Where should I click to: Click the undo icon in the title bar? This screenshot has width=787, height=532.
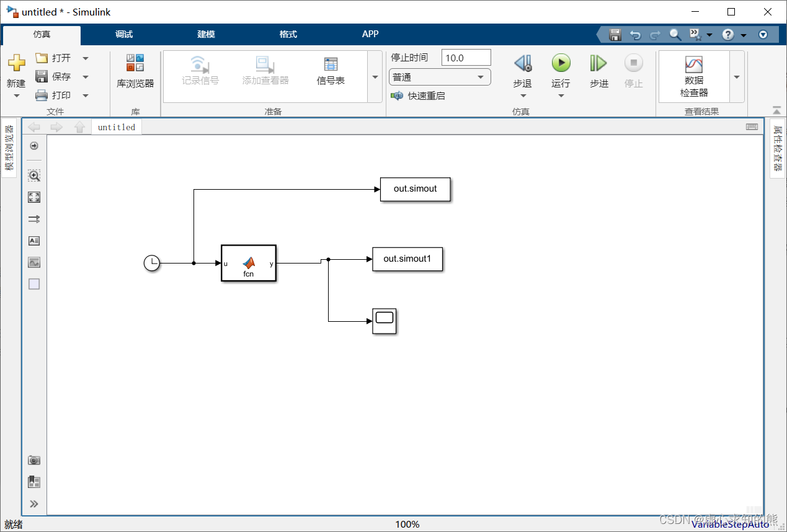click(635, 35)
